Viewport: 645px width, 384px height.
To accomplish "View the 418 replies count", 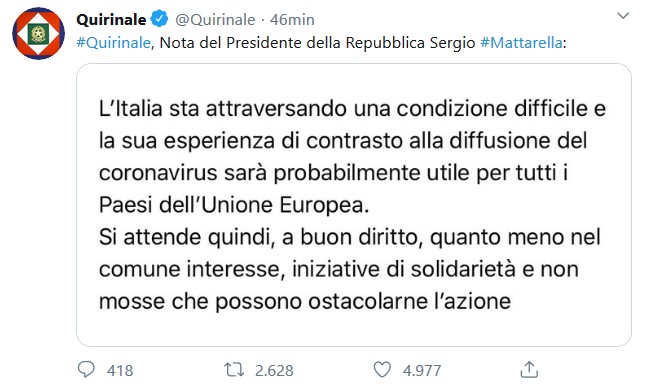I will tap(120, 370).
